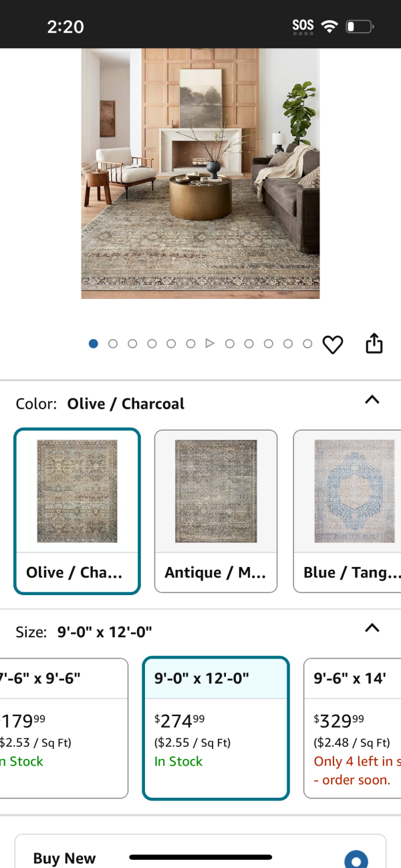Image resolution: width=401 pixels, height=868 pixels.
Task: Tap the SOS status indicator
Action: pyautogui.click(x=303, y=26)
